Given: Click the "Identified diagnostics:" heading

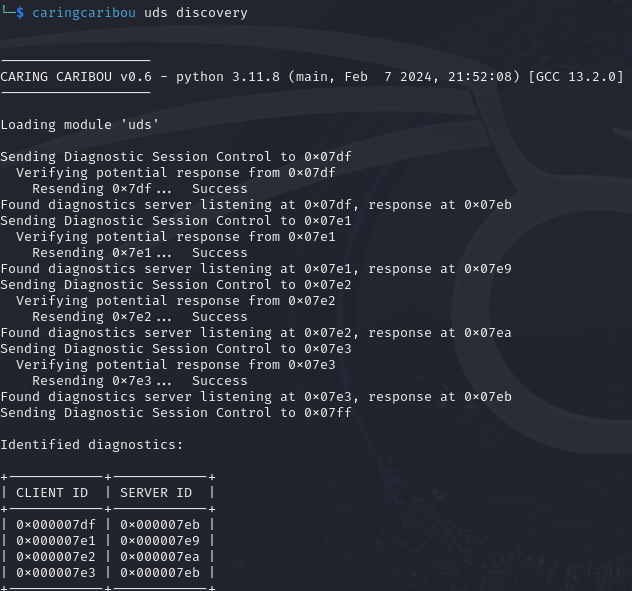Looking at the screenshot, I should tap(92, 445).
